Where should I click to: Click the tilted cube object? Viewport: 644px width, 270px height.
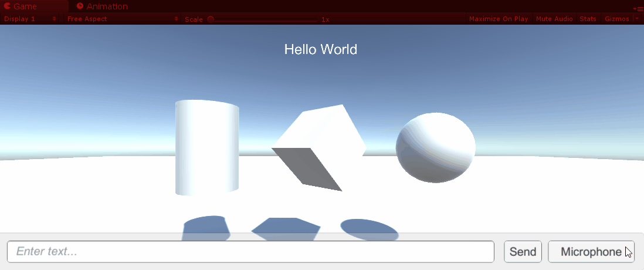tap(318, 147)
